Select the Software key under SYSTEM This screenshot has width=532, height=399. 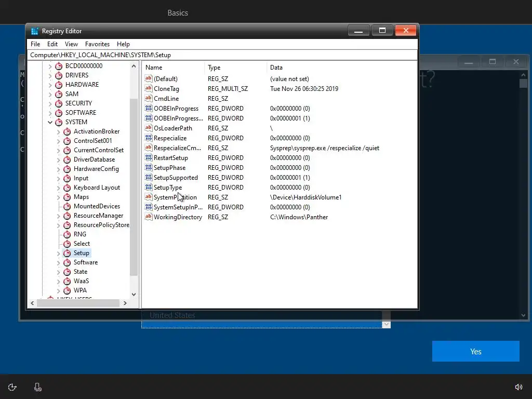[x=86, y=262]
